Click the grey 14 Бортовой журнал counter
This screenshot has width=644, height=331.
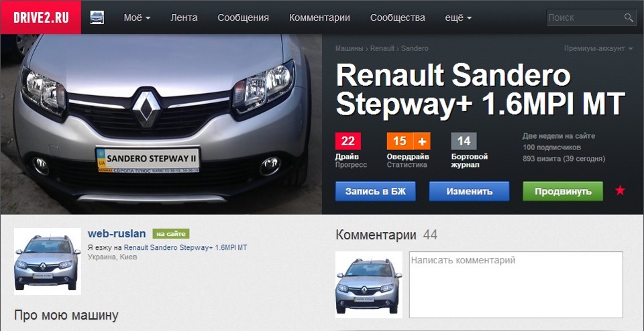coord(464,141)
